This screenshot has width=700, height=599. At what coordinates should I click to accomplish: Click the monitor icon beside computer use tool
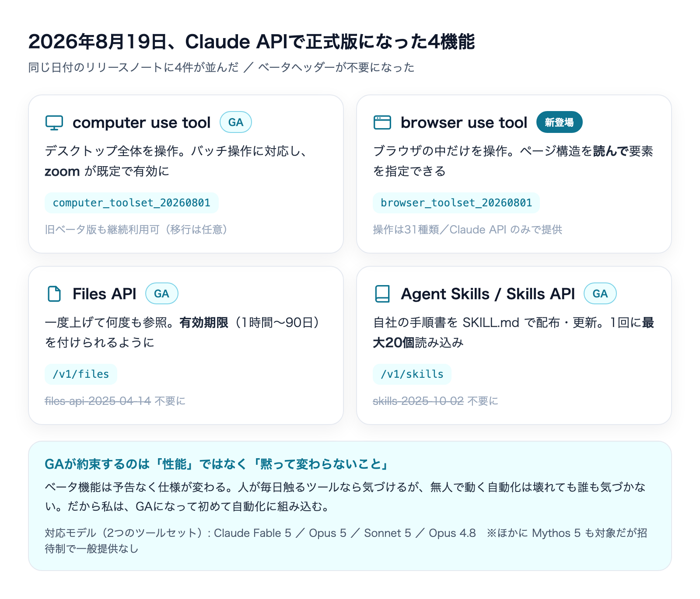[54, 122]
